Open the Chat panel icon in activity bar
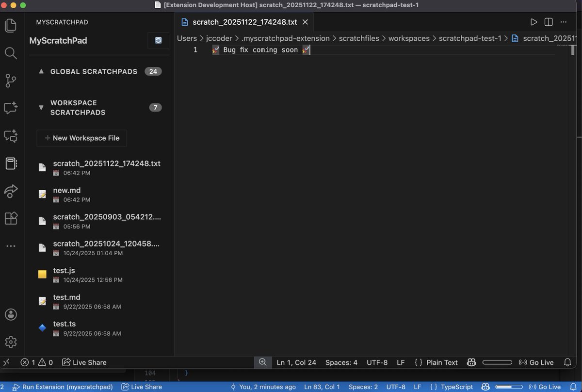The height and width of the screenshot is (392, 582). pos(11,108)
